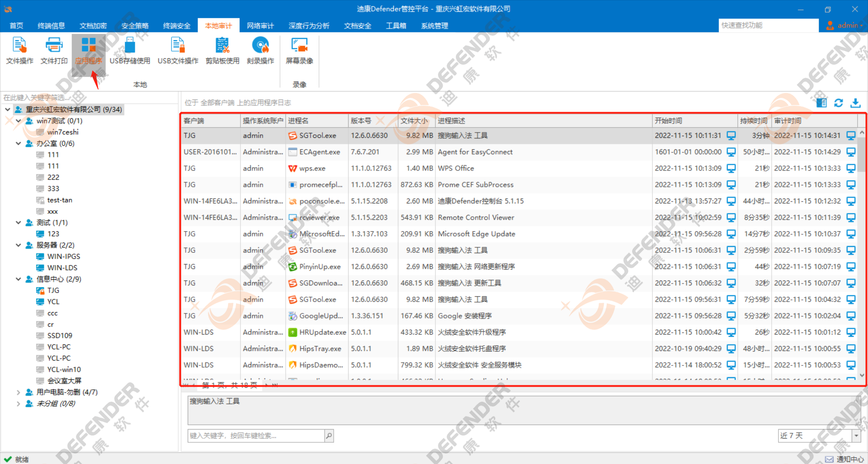Collapse the 服务器 group

pos(19,245)
